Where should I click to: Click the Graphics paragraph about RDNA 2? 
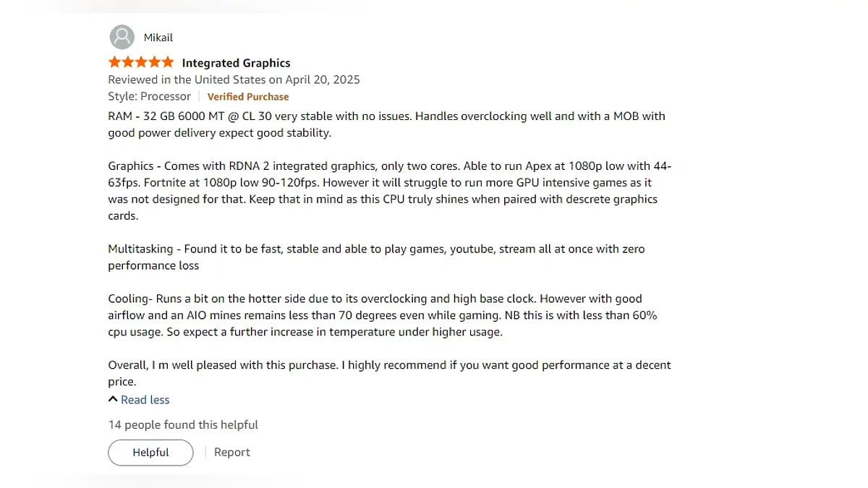tap(389, 191)
